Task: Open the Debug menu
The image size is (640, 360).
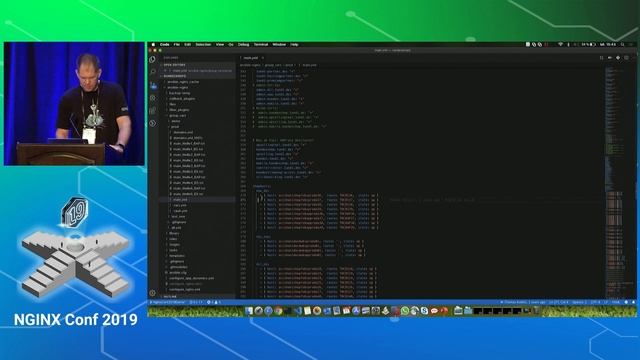Action: [x=243, y=44]
